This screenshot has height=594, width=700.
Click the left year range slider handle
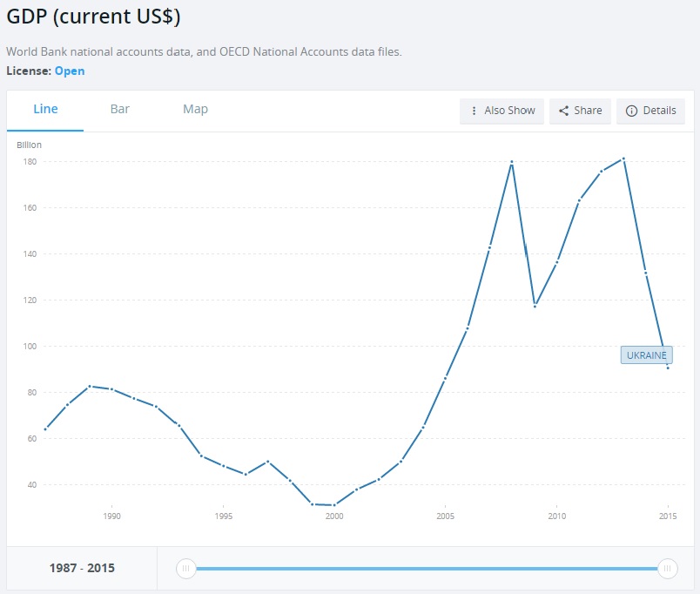(185, 569)
